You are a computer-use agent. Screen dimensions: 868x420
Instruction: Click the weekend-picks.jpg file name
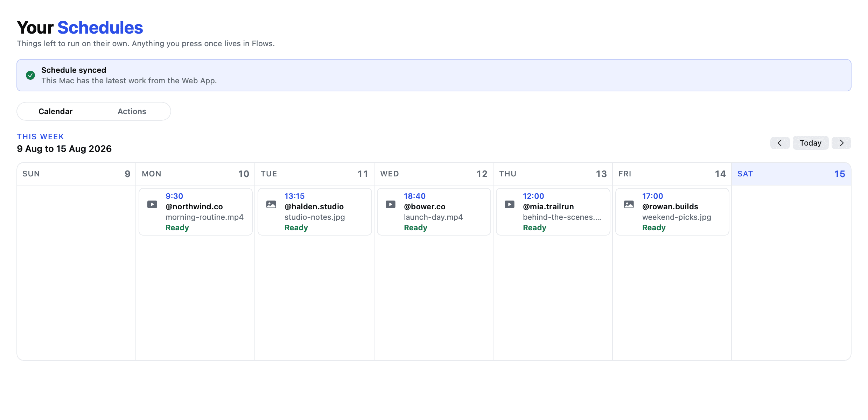coord(677,217)
